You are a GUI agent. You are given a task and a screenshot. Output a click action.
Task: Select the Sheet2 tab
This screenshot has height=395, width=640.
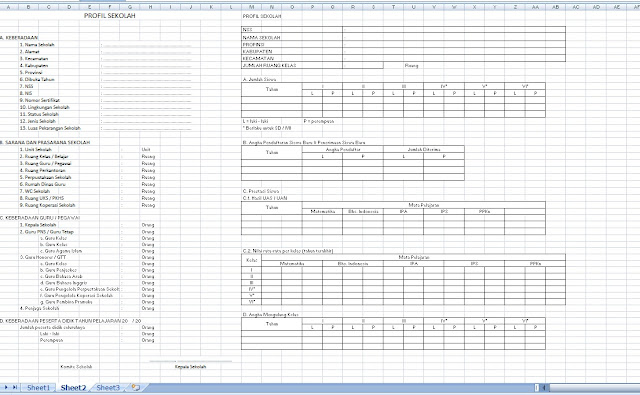click(73, 388)
